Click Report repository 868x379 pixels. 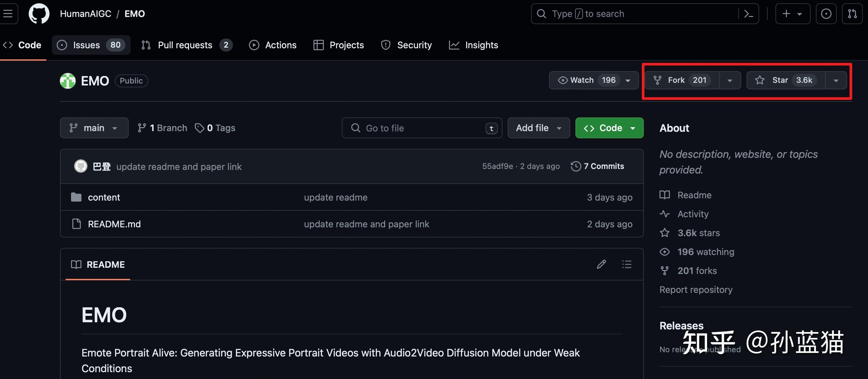coord(696,290)
